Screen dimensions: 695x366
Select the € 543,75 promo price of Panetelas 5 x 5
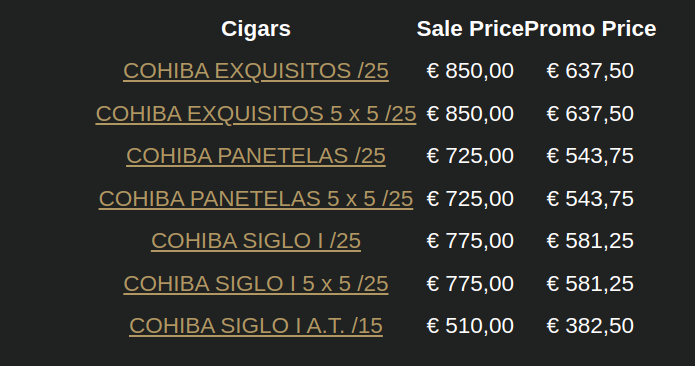(x=590, y=199)
